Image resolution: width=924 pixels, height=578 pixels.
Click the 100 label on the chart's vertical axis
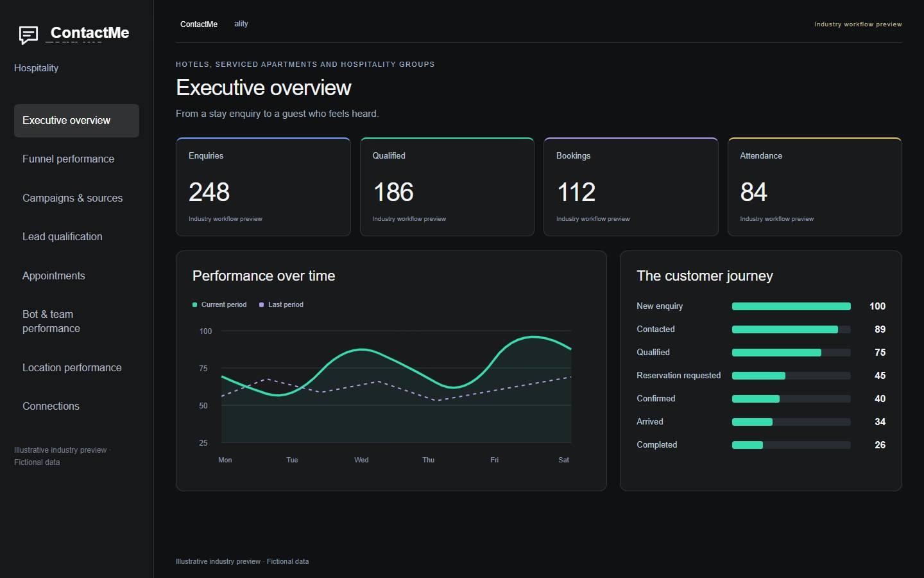[205, 331]
